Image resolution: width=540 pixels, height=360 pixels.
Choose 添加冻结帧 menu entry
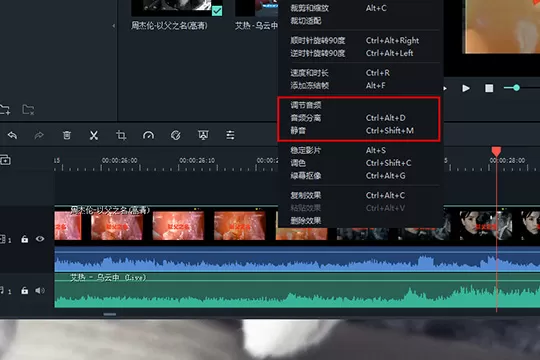(309, 85)
